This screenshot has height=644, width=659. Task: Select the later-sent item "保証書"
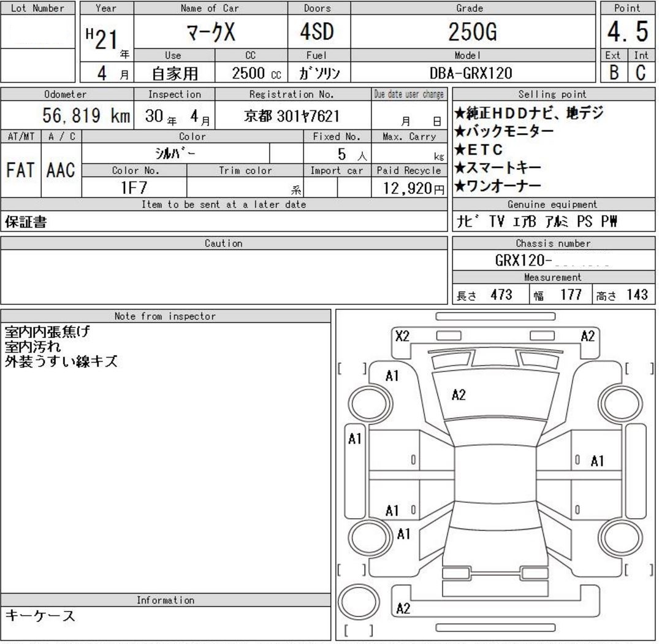(26, 221)
